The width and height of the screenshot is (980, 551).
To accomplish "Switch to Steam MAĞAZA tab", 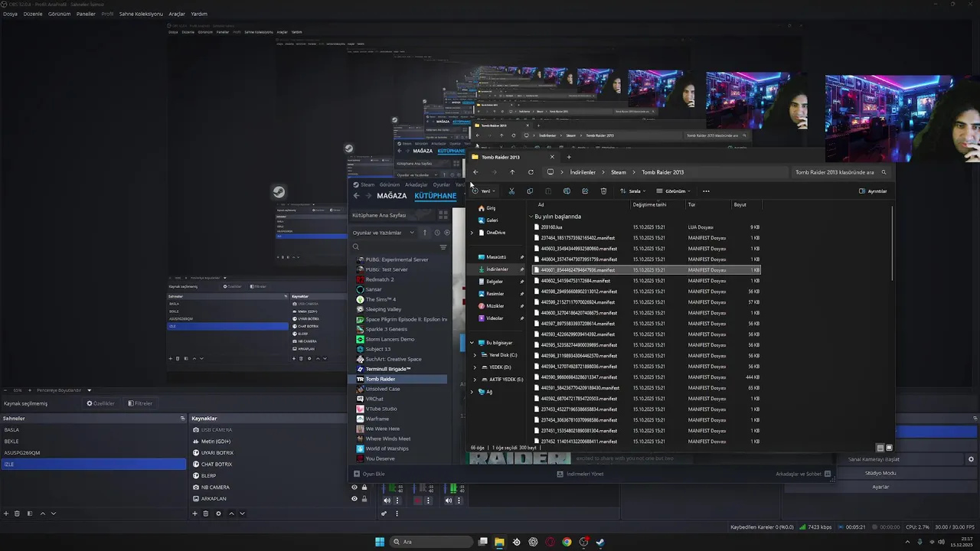I will tap(391, 196).
